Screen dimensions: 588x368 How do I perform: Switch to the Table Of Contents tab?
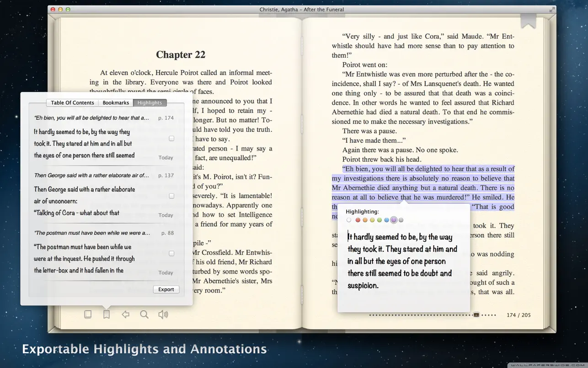coord(72,103)
